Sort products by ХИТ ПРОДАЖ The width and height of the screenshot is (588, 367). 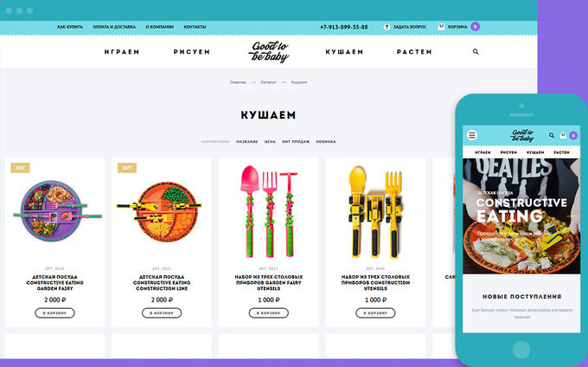(296, 142)
